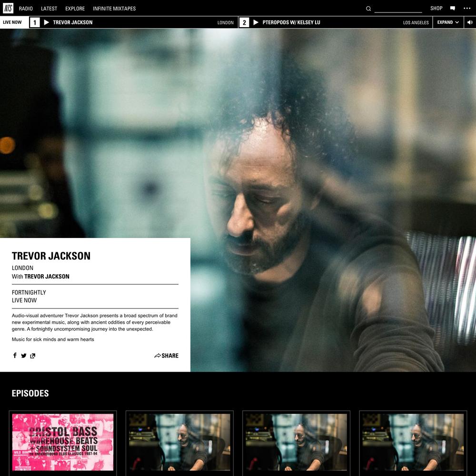Open the three-dots more menu
This screenshot has width=476, height=476.
coord(466,9)
